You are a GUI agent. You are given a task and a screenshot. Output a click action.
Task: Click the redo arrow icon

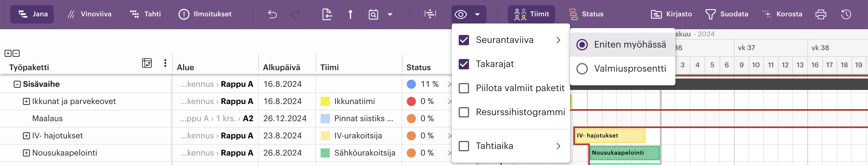295,14
